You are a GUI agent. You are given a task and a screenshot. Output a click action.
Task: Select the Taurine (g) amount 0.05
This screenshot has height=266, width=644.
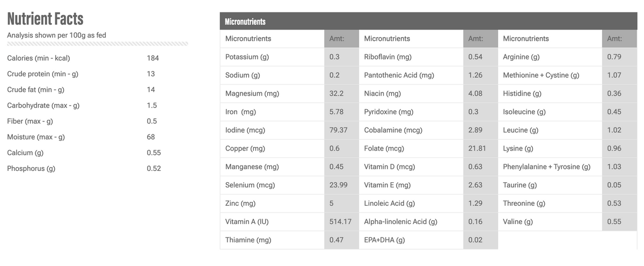pyautogui.click(x=614, y=185)
